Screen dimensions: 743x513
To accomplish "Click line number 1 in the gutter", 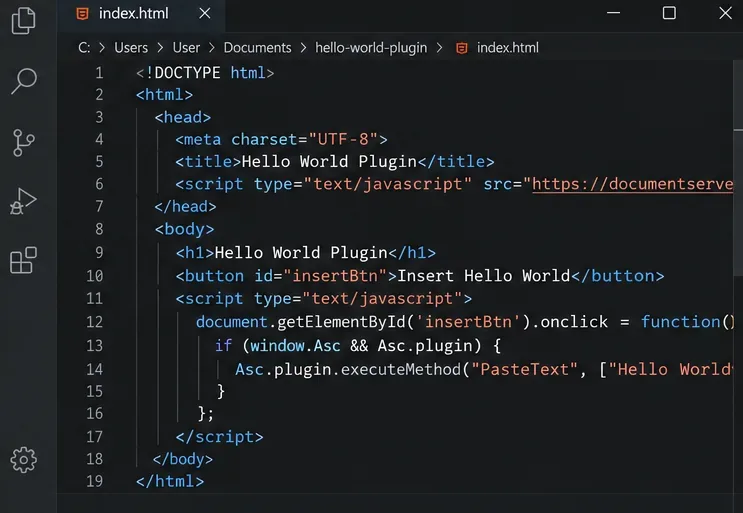I will (99, 73).
